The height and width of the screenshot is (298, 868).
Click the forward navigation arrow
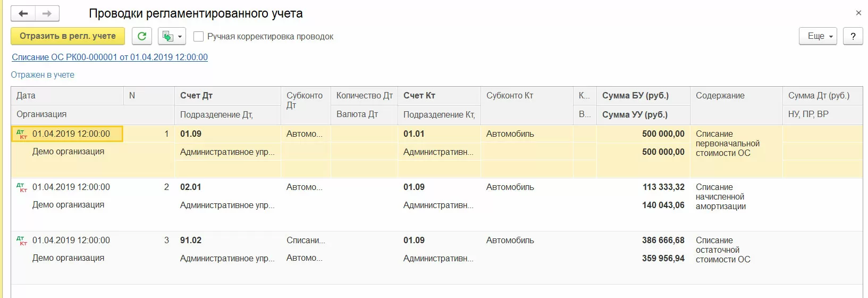click(47, 14)
